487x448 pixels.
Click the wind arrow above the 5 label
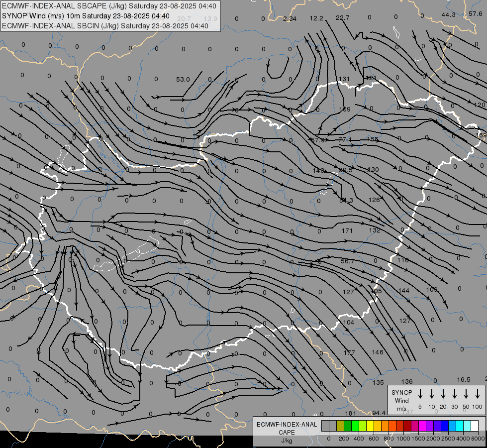click(x=420, y=394)
